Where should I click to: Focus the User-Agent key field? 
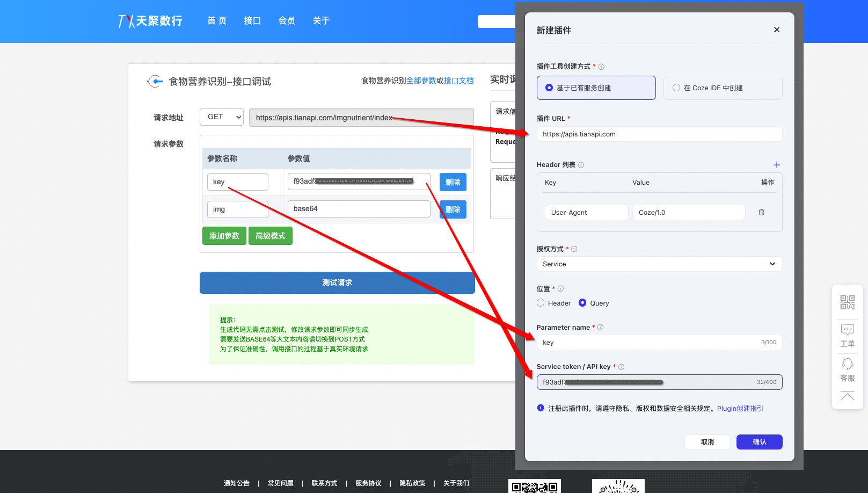click(x=586, y=212)
